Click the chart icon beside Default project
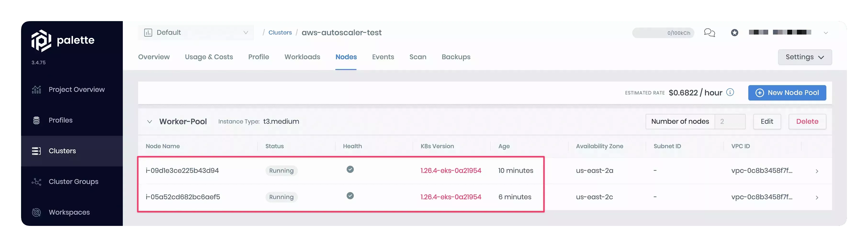The height and width of the screenshot is (247, 868). pyautogui.click(x=148, y=32)
